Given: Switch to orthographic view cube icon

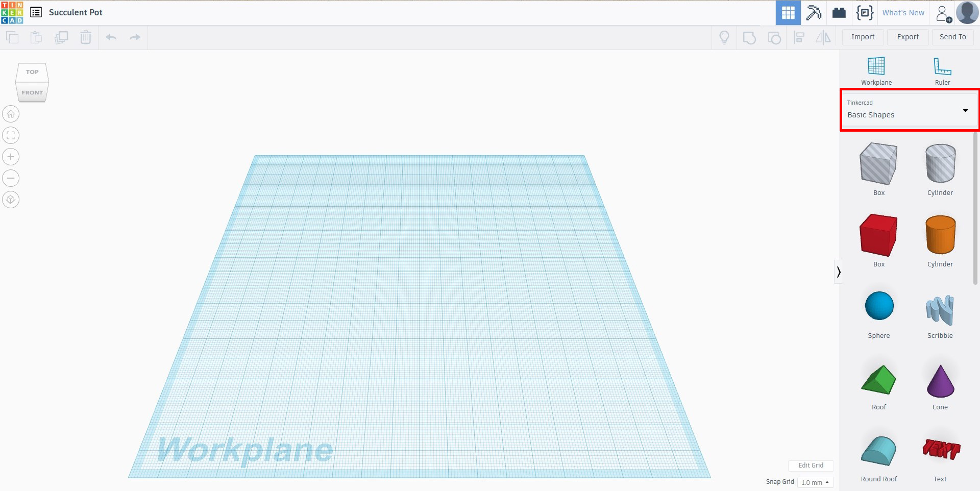Looking at the screenshot, I should pyautogui.click(x=11, y=200).
